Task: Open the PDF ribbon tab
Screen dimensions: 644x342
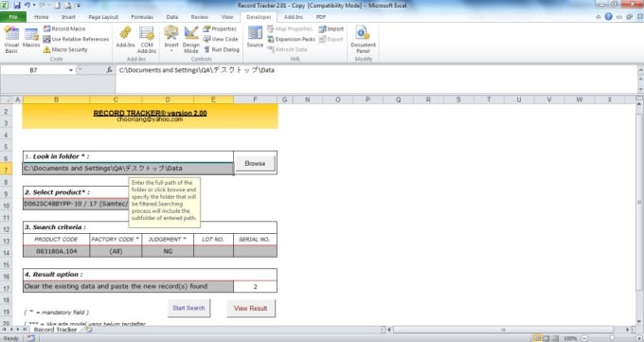Action: point(321,17)
